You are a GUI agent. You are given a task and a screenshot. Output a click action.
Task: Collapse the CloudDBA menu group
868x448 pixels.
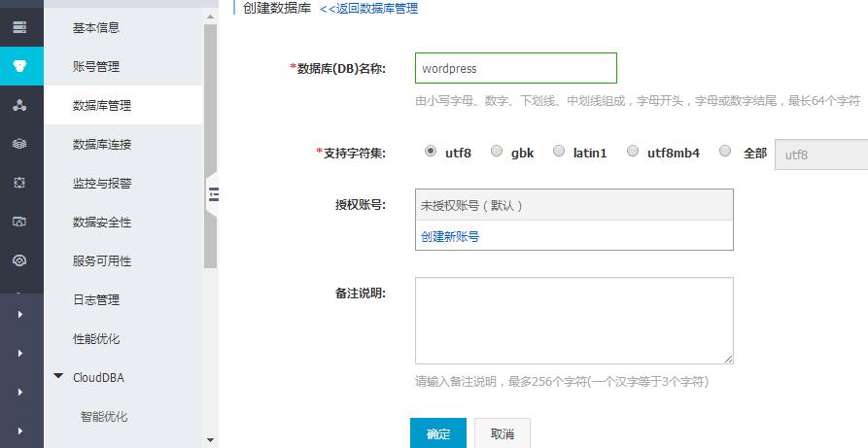(58, 376)
